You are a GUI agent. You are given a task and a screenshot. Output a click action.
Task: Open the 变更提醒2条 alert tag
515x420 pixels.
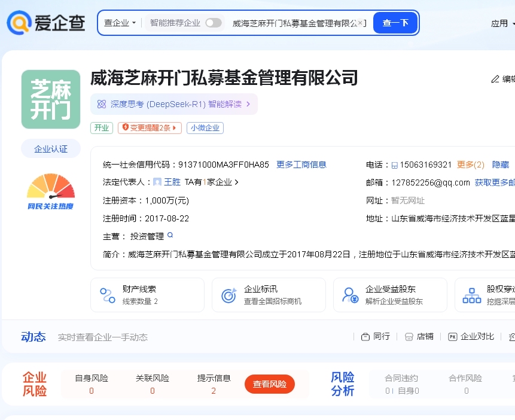pos(150,128)
